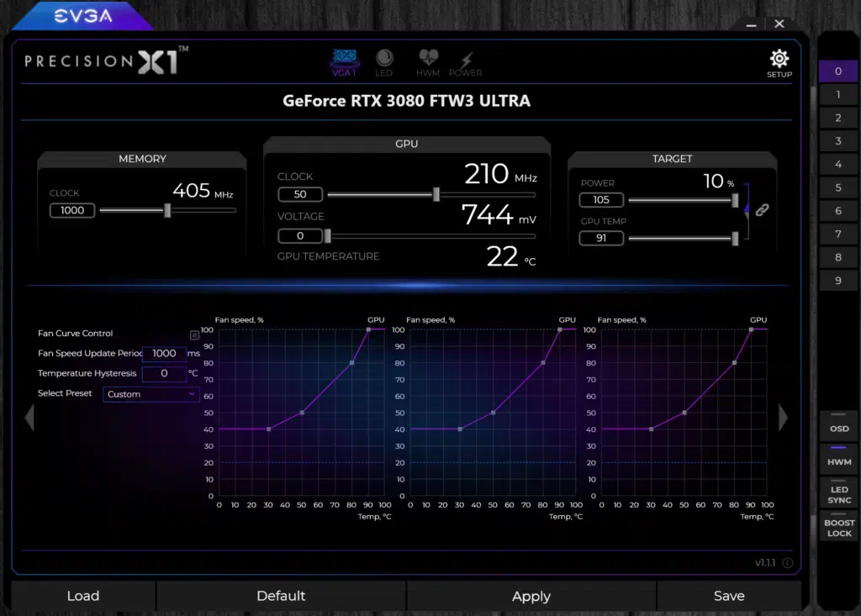861x616 pixels.
Task: Click the 22 °C GPU temperature readout
Action: [x=510, y=257]
